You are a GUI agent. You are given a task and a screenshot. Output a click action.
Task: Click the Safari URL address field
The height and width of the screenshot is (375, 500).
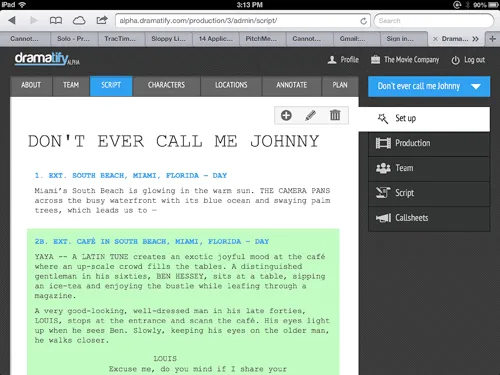pos(243,21)
